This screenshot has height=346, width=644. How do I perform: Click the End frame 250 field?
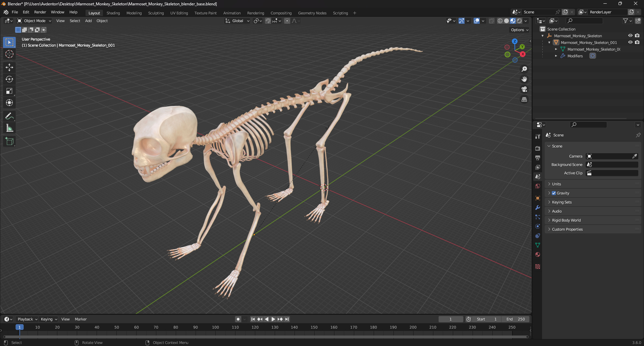(x=516, y=319)
